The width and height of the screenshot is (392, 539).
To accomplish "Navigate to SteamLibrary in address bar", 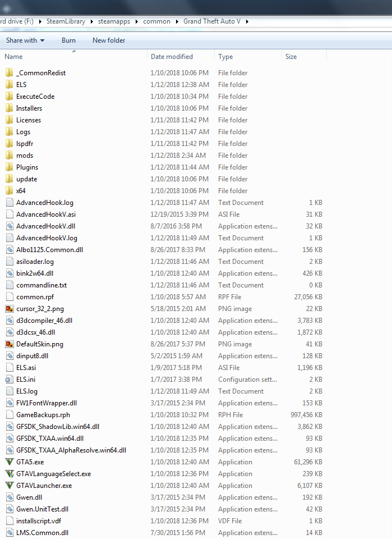I will point(66,21).
